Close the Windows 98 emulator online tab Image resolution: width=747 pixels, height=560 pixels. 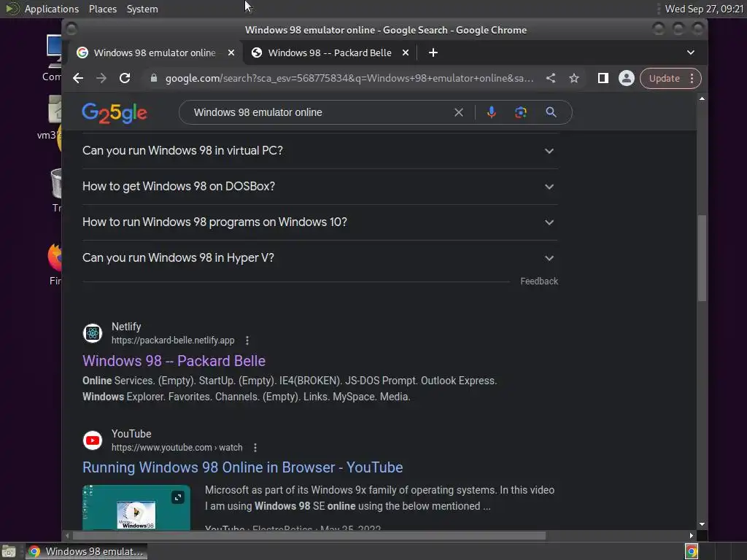click(231, 52)
